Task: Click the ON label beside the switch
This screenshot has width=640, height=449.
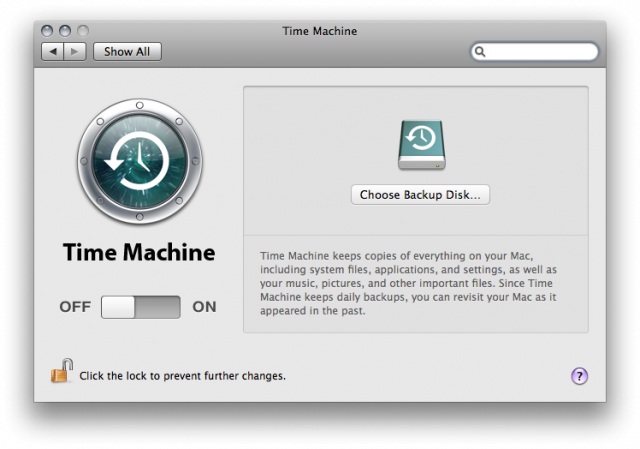Action: (x=204, y=307)
